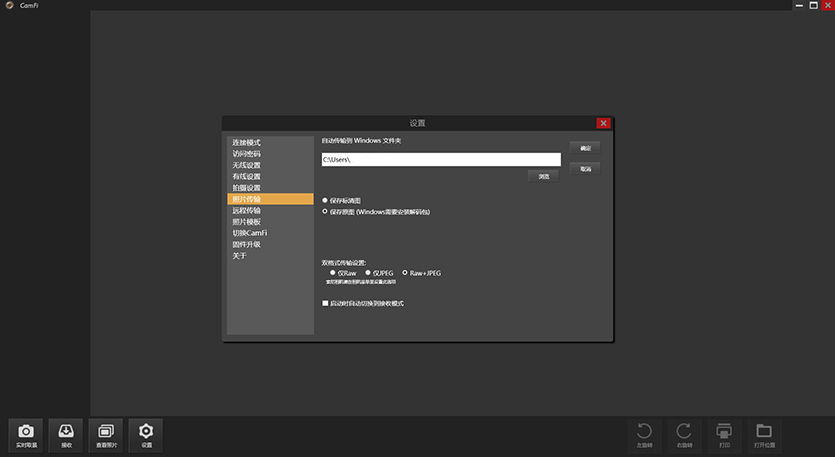Open the live view (实时取景) camera icon
Screen dimensions: 835x457
point(27,433)
